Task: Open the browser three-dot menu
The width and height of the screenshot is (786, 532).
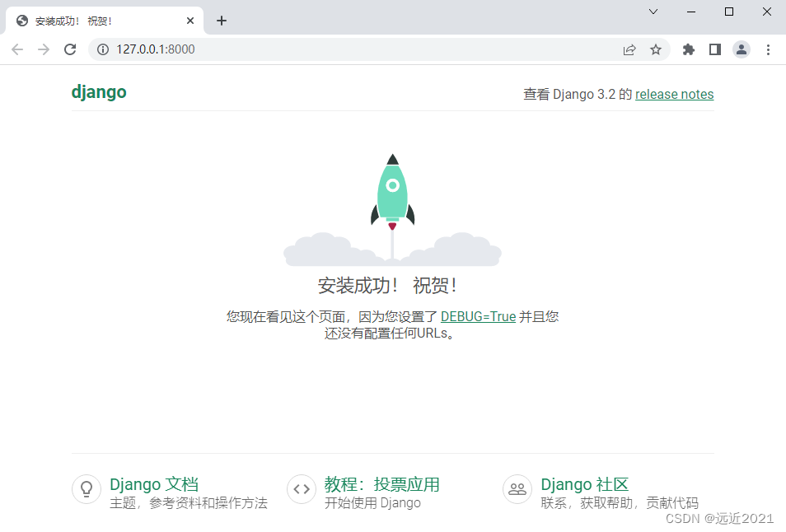Action: (x=768, y=49)
